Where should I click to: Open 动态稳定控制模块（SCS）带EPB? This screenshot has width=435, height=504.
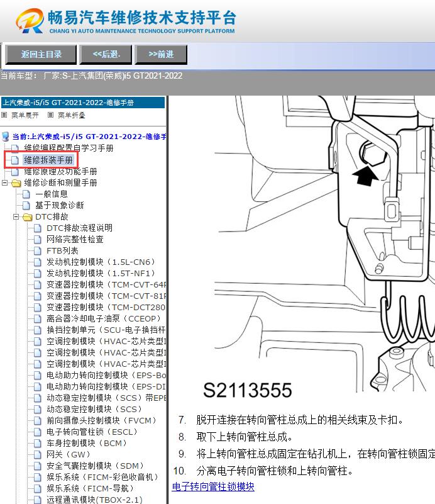106,398
